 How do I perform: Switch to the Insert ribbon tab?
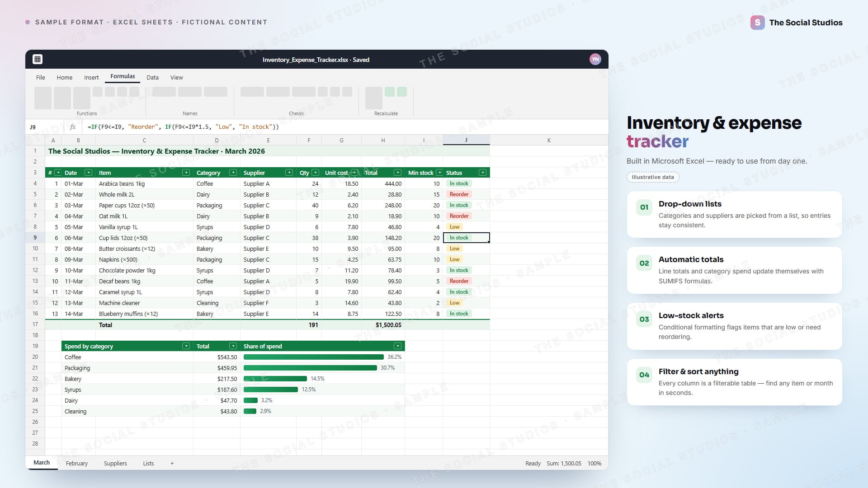coord(91,77)
